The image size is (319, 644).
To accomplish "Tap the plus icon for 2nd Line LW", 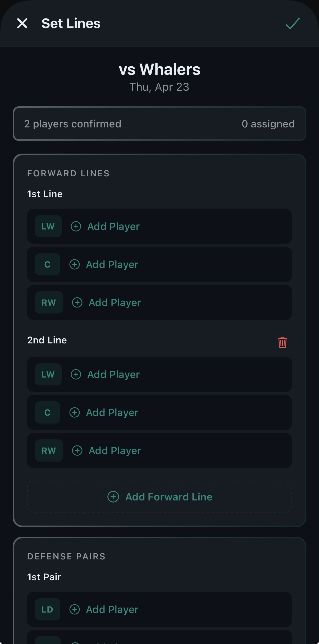I will tap(76, 374).
